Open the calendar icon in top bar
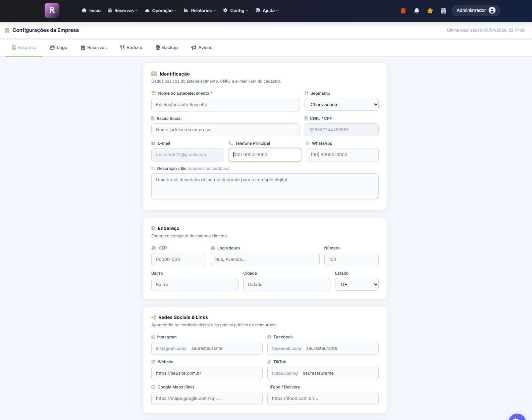The width and height of the screenshot is (532, 420). tap(443, 11)
